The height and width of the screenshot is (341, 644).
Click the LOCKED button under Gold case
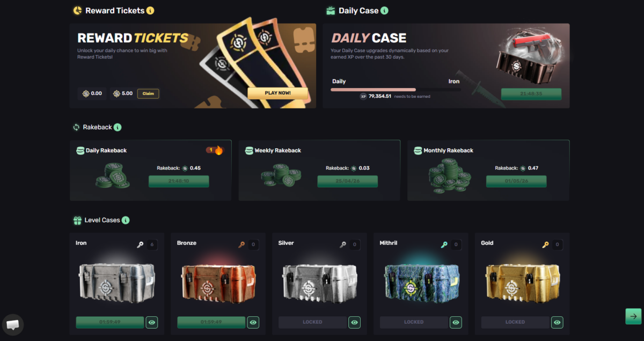515,322
